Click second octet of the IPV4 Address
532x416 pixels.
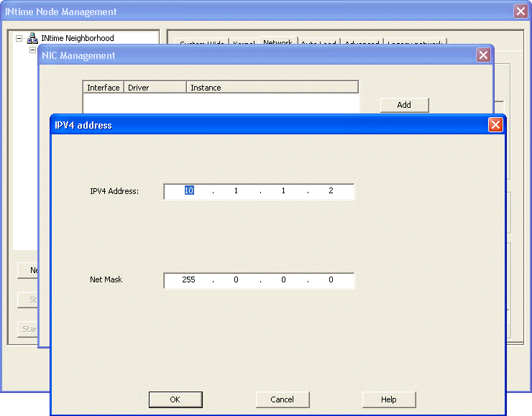(236, 191)
